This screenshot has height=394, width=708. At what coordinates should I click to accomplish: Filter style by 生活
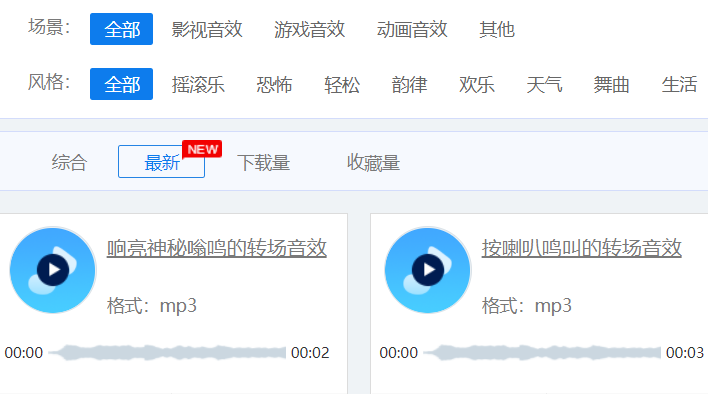[679, 85]
